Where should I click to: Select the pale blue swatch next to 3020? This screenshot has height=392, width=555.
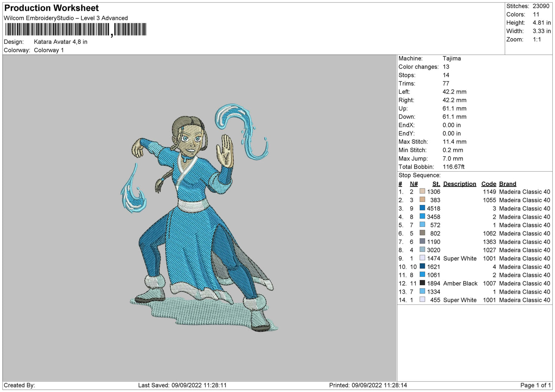click(422, 250)
